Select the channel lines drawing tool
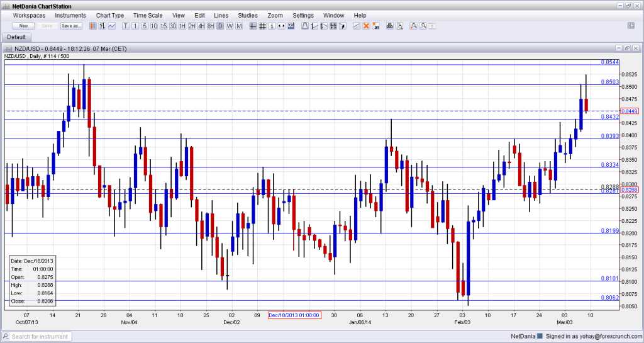644x343 pixels. click(x=333, y=26)
